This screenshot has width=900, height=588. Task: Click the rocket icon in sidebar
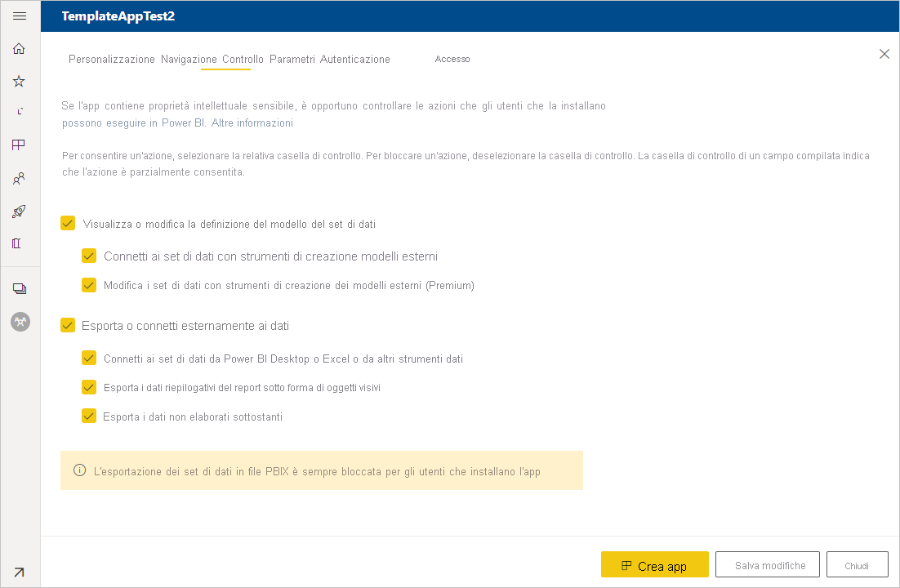pyautogui.click(x=20, y=211)
